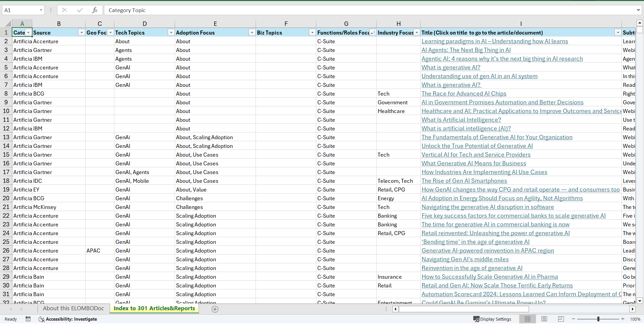Click horizontal scrollbar left arrow

pos(395,309)
